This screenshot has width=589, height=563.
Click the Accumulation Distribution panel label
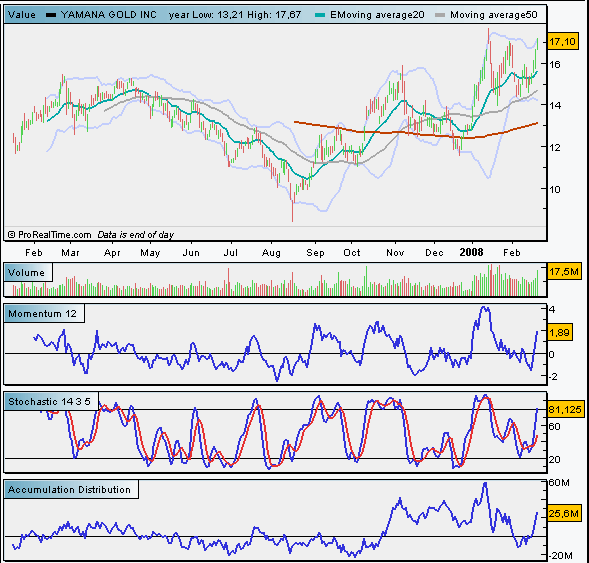point(71,490)
